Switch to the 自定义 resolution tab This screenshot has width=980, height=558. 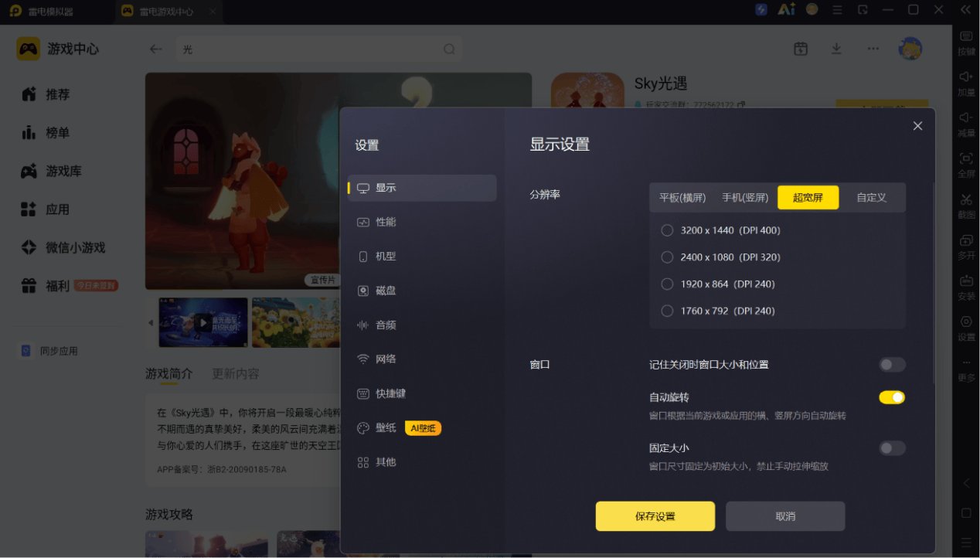[x=871, y=198]
